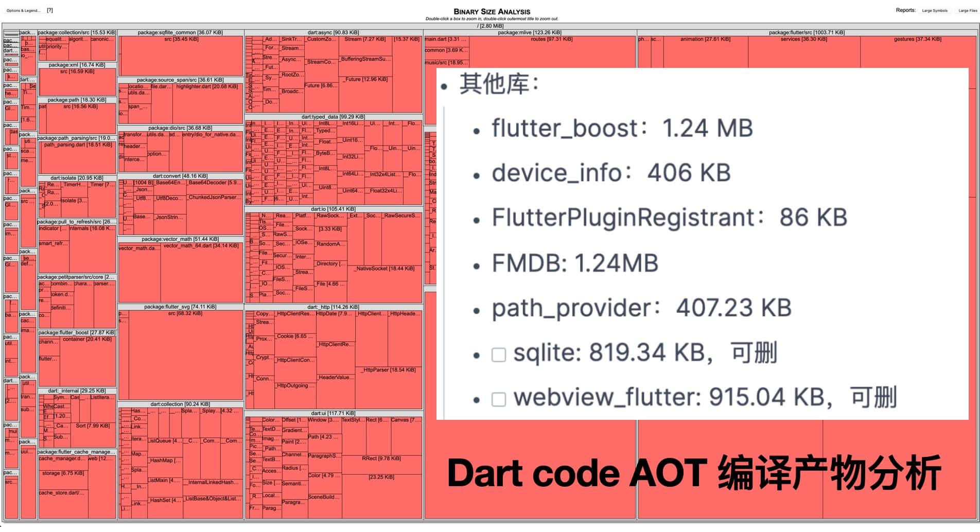The height and width of the screenshot is (532, 980).
Task: Select the cache_store.dart box
Action: click(x=63, y=504)
